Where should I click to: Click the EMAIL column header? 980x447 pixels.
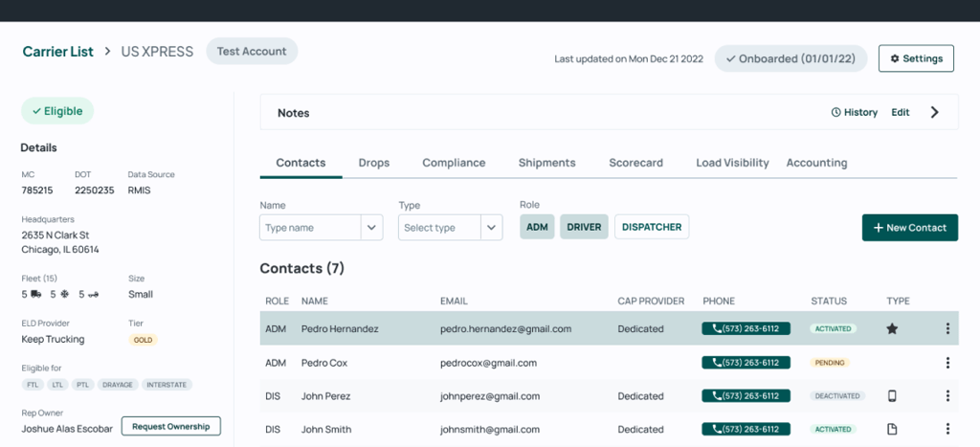click(454, 301)
